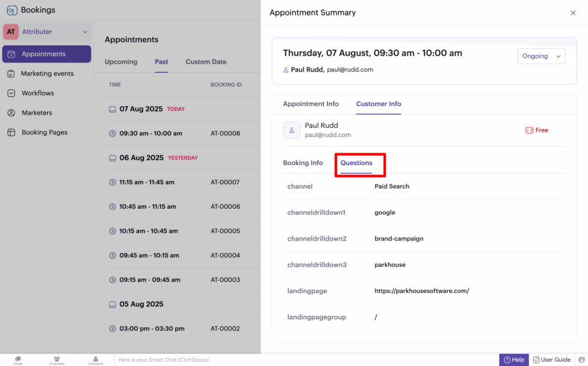Open Chats from the bottom bar
Viewport: 588px width, 366px height.
tap(18, 360)
